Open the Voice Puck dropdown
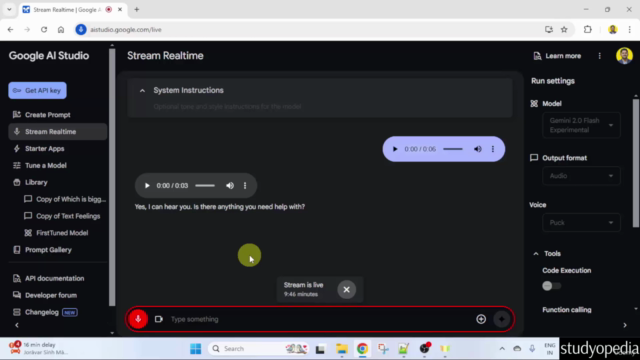 [x=581, y=223]
